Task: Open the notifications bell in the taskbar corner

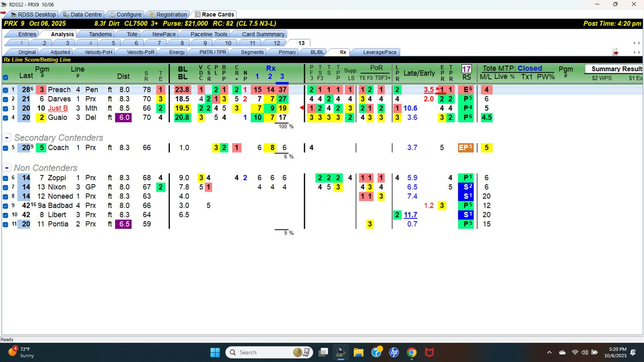Action: point(633,353)
